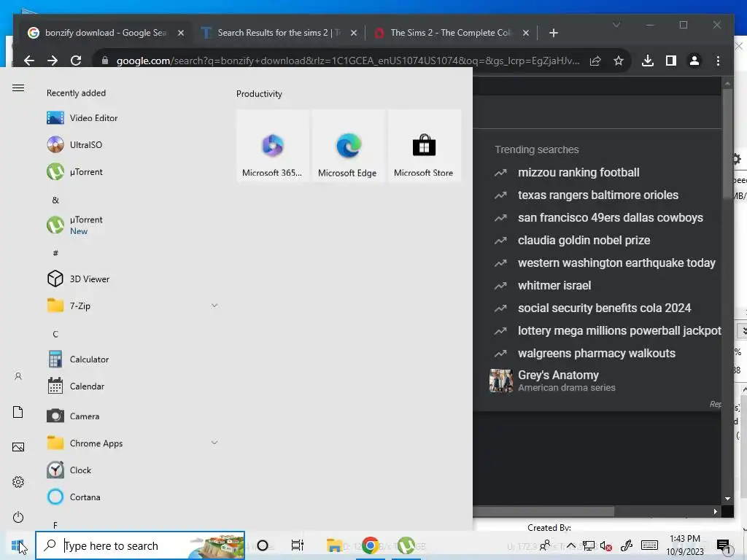This screenshot has width=747, height=560.
Task: Open Chrome tab search chevron
Action: click(616, 25)
